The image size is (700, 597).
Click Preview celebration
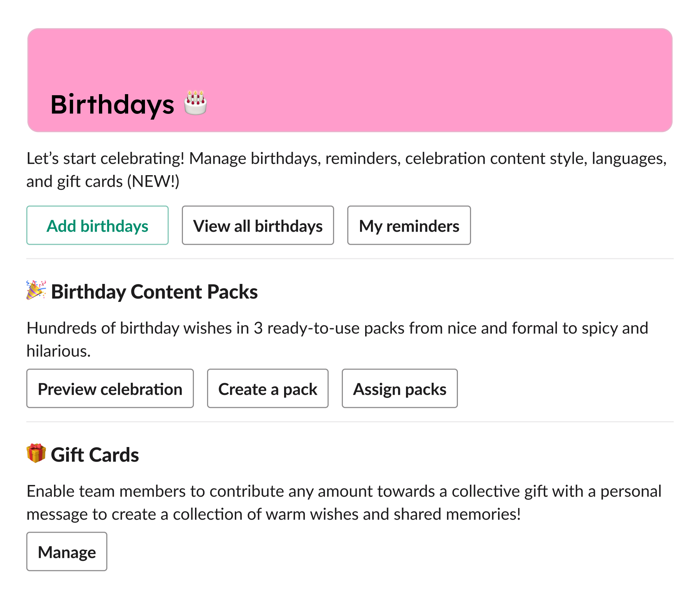pos(110,388)
